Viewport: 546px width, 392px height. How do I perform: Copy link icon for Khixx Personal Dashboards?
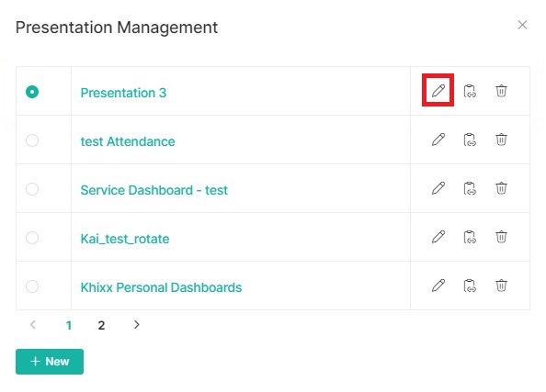pyautogui.click(x=470, y=286)
